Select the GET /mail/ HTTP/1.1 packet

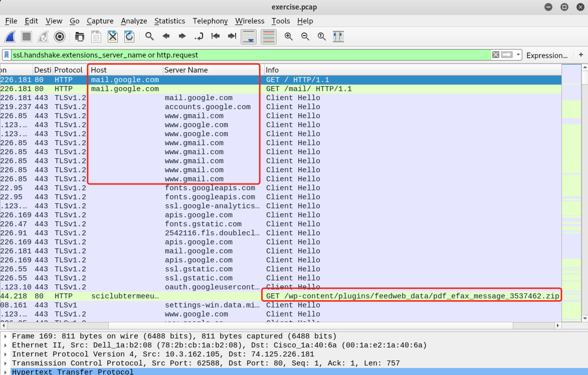pos(281,89)
